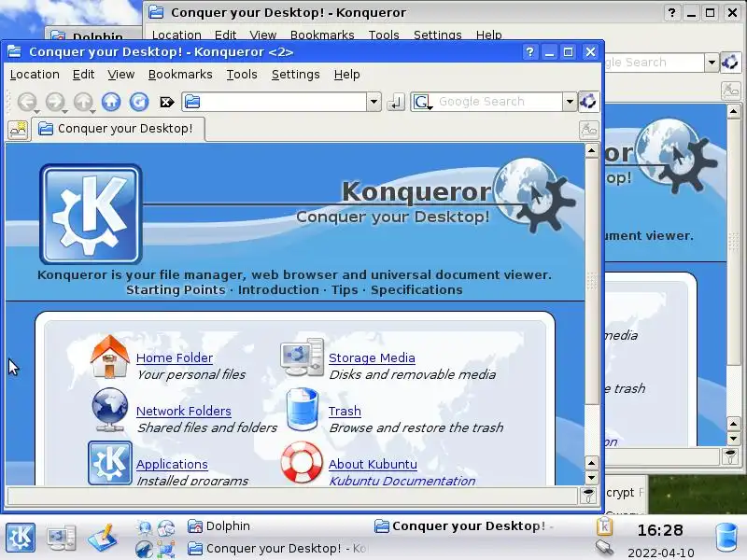Open the Tools menu in front Konqueror

click(x=242, y=75)
